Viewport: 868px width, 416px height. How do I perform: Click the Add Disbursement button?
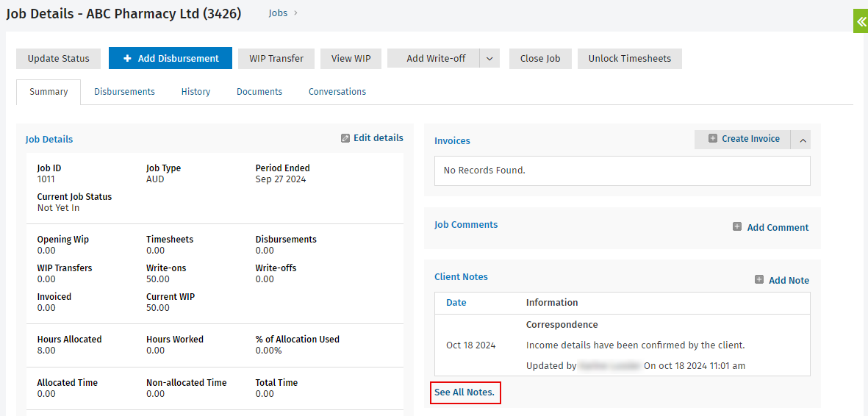click(171, 58)
